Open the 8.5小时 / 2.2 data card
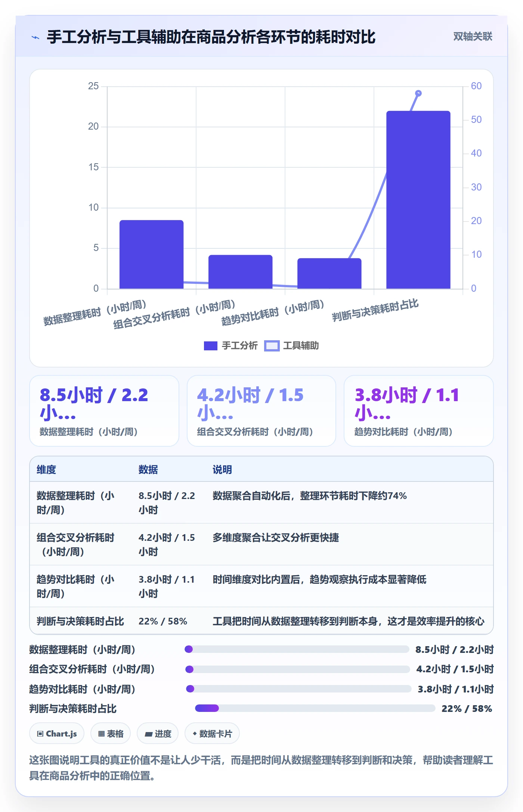 pyautogui.click(x=104, y=411)
